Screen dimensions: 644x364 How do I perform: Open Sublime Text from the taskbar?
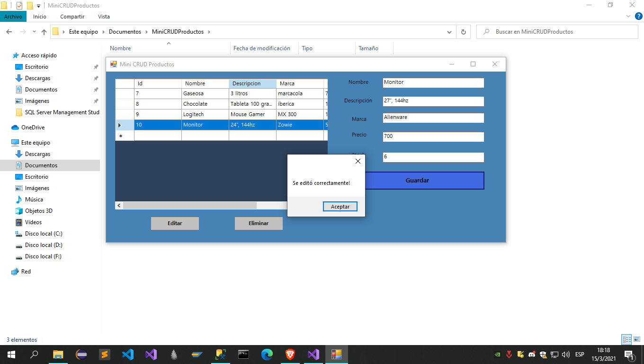click(105, 354)
